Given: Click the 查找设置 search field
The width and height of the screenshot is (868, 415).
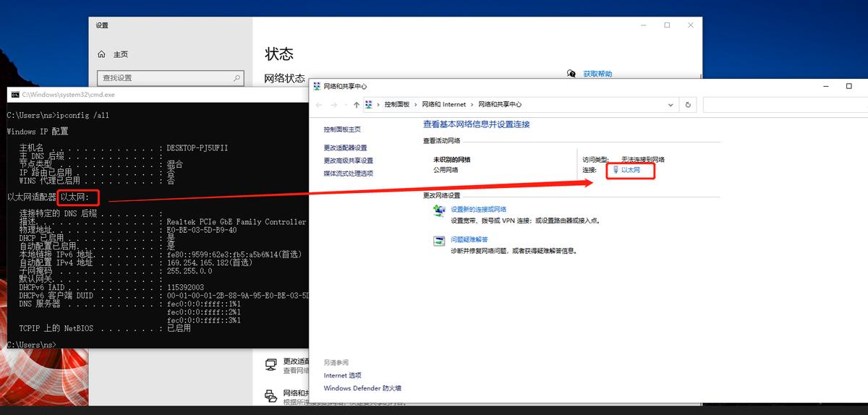Looking at the screenshot, I should coord(171,77).
